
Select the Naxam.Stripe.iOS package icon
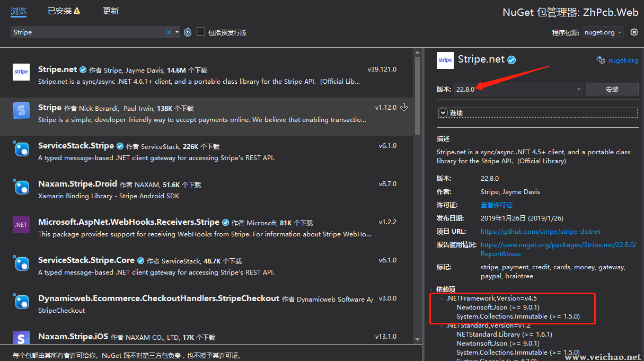pos(21,339)
